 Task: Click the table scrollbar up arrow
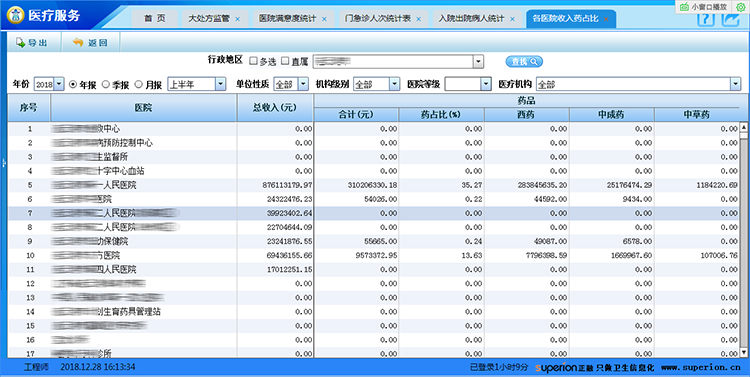point(743,127)
